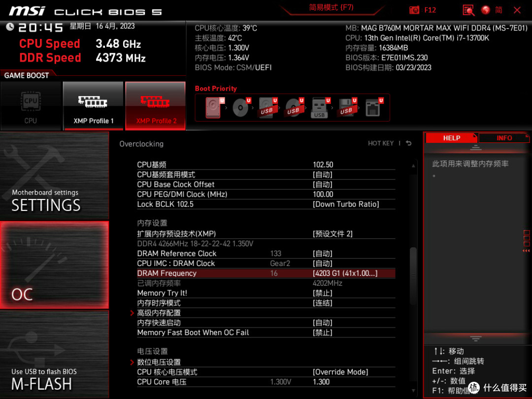Click the help panel top collapse handle
532x399 pixels.
pos(475,147)
